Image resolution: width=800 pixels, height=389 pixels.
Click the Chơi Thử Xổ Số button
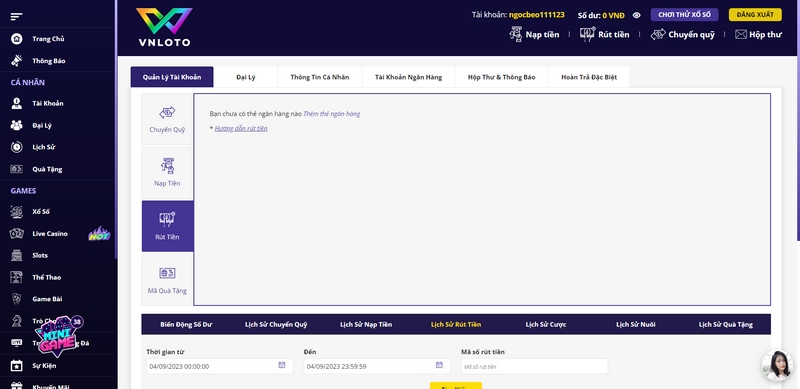coord(684,15)
